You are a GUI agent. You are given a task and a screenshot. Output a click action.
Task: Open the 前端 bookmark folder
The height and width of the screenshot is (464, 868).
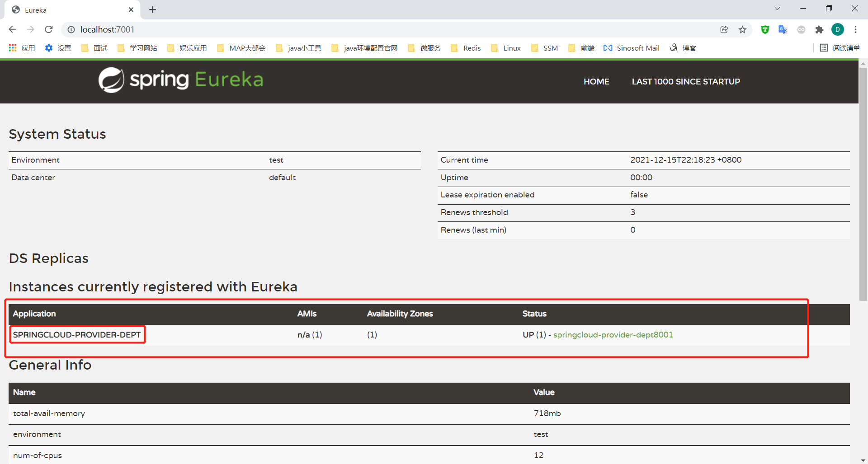click(581, 48)
